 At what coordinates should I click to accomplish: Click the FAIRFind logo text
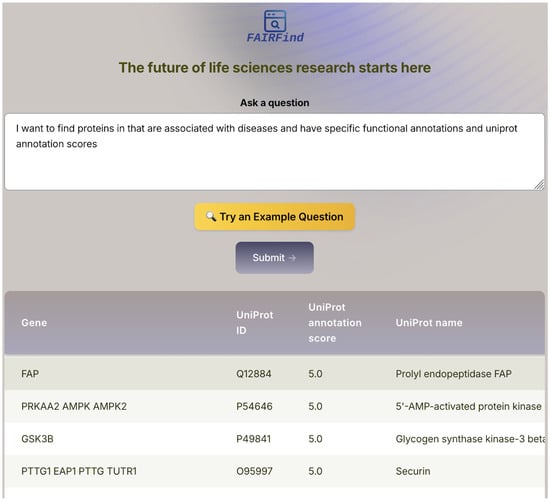(x=275, y=37)
